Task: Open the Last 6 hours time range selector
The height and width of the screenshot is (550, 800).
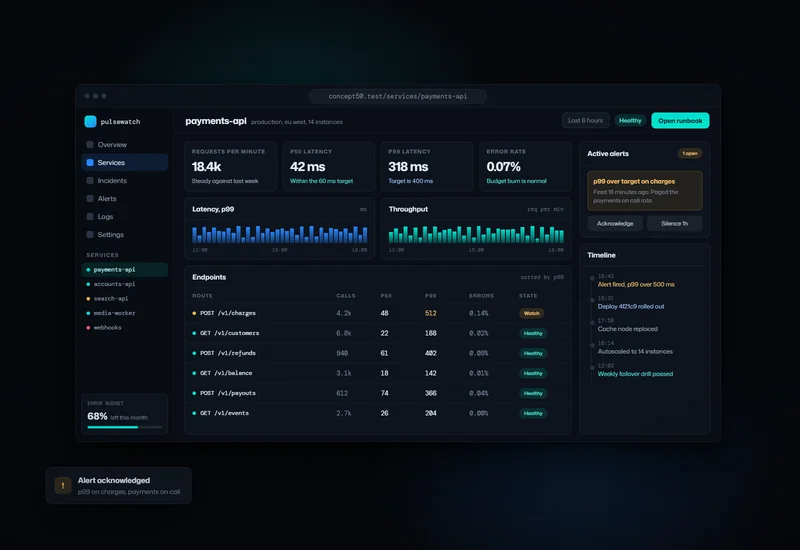Action: tap(585, 120)
